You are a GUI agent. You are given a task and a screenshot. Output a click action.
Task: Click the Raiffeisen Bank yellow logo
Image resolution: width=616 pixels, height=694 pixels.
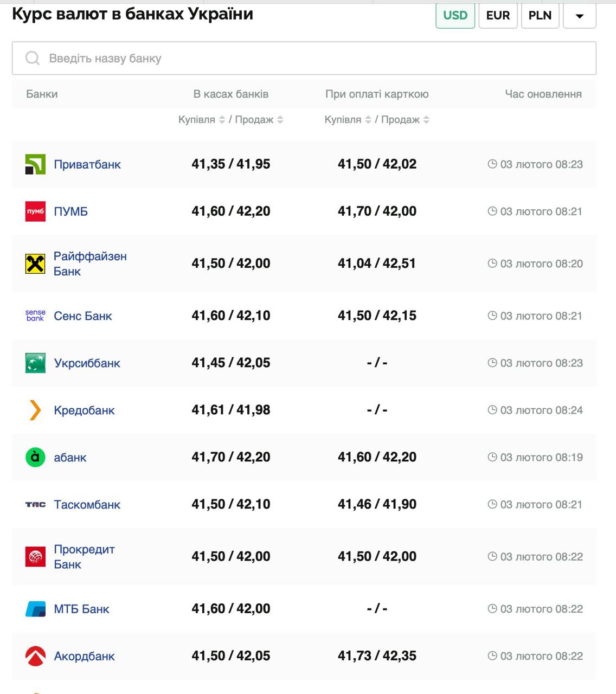(35, 264)
